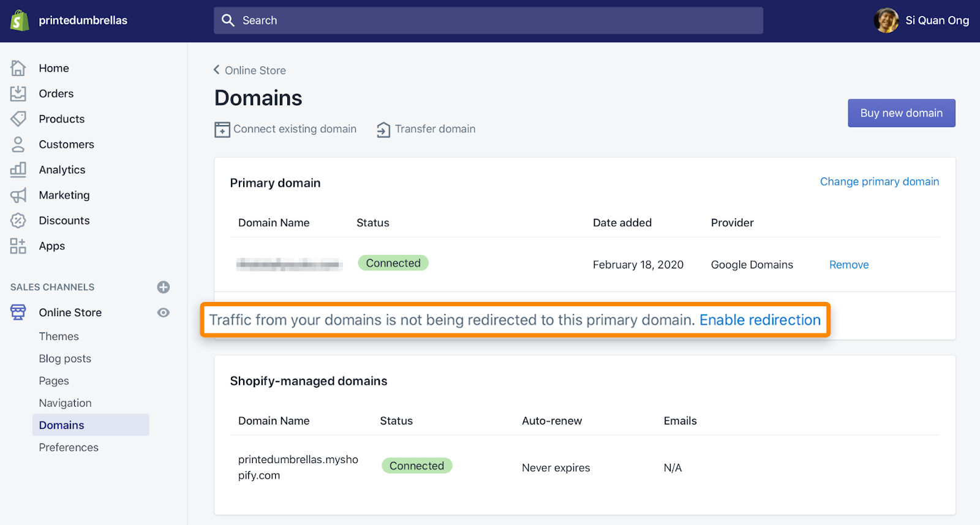
Task: Click Change primary domain link
Action: (880, 181)
